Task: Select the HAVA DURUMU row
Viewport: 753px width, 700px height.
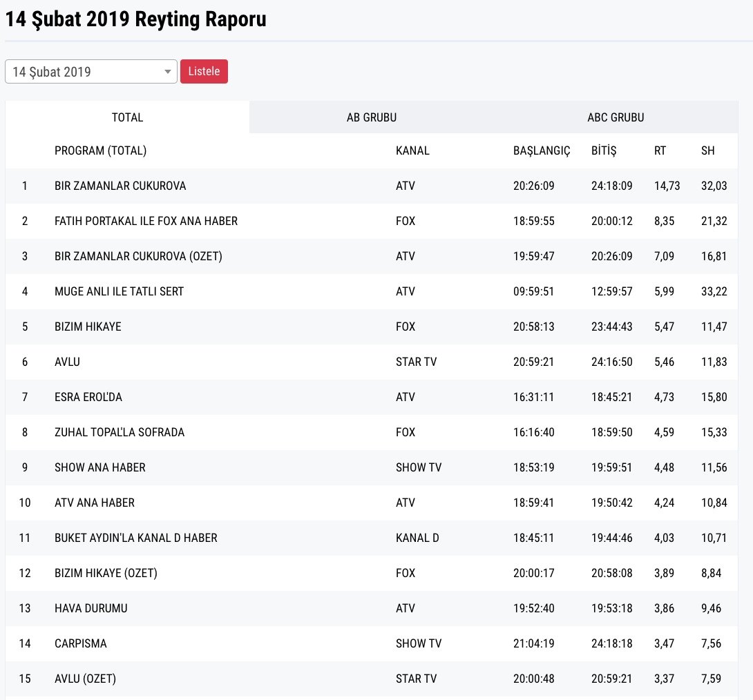Action: pos(90,608)
